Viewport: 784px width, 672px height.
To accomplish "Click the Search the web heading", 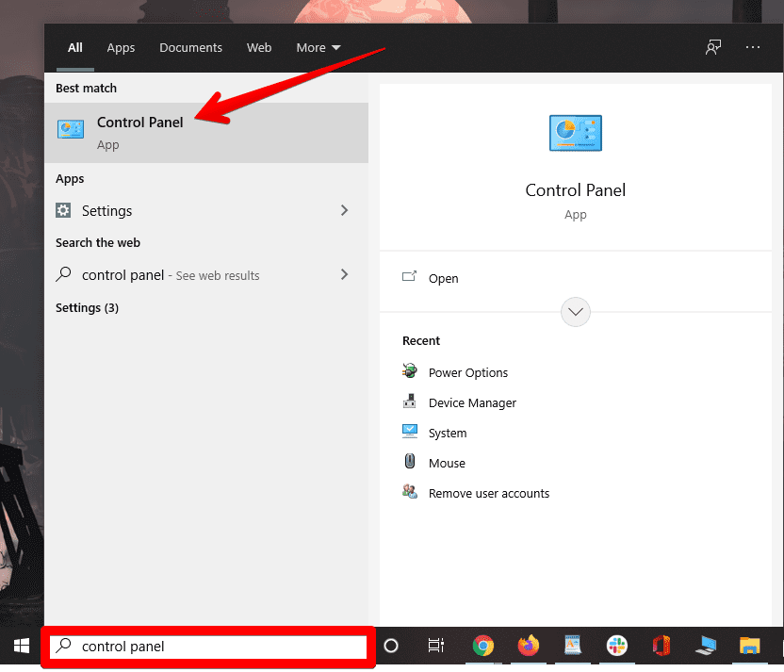I will click(98, 242).
